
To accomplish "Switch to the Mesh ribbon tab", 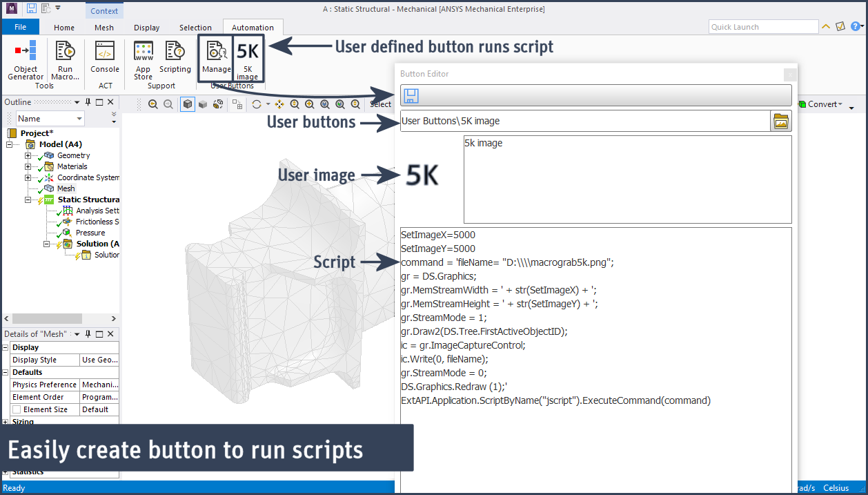I will (104, 28).
